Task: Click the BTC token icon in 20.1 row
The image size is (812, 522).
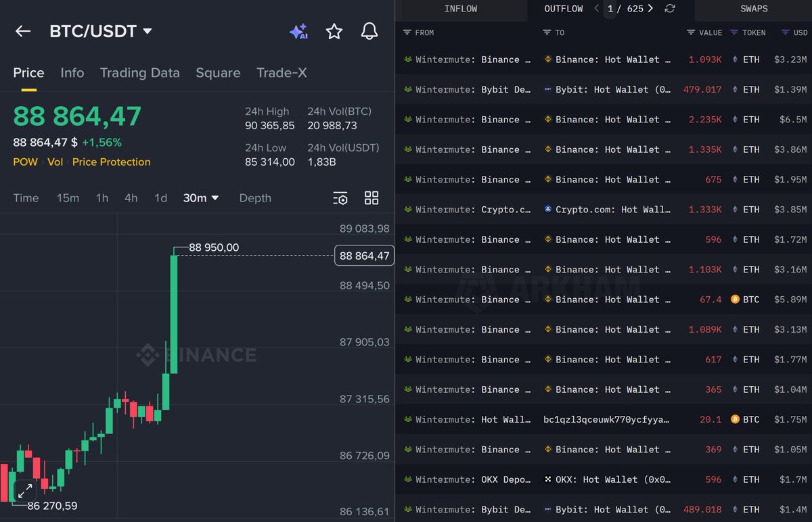Action: [x=735, y=419]
